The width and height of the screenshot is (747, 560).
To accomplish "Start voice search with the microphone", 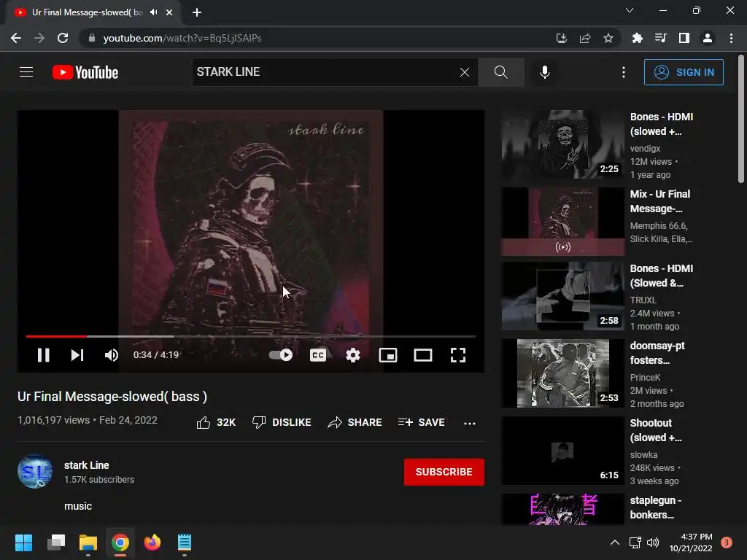I will tap(544, 72).
